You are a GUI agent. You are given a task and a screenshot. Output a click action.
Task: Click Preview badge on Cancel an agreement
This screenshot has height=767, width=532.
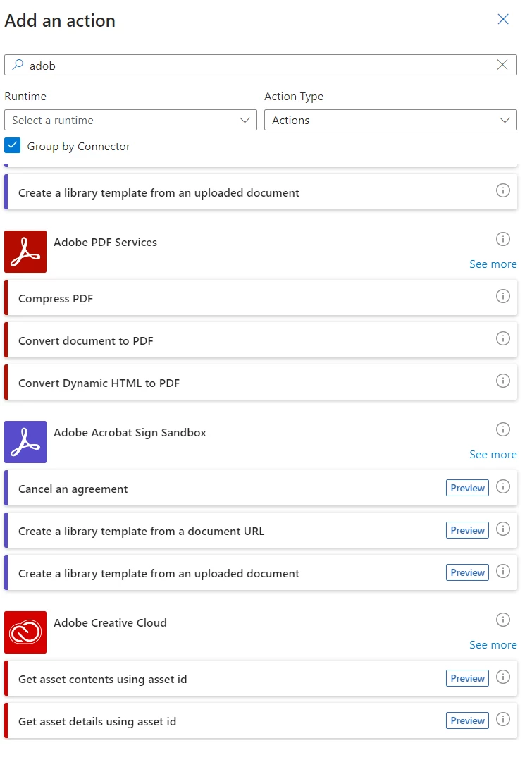point(467,488)
